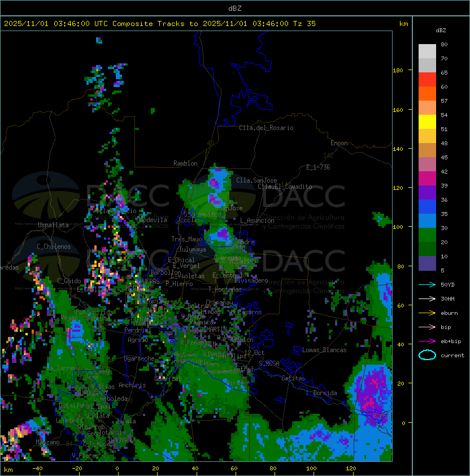Click the 'Ramblon' map label
The width and height of the screenshot is (470, 476).
185,163
